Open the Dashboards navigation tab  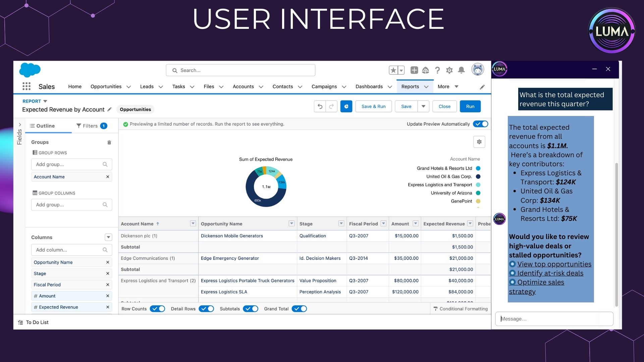(369, 86)
